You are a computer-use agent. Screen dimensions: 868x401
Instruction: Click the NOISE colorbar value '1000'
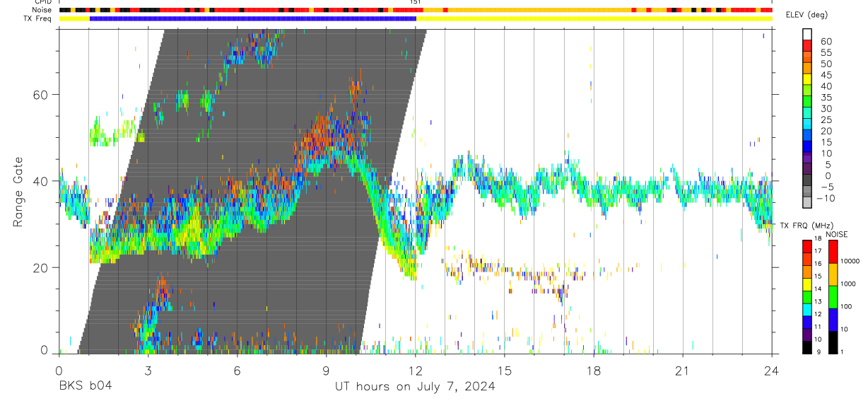pos(848,284)
